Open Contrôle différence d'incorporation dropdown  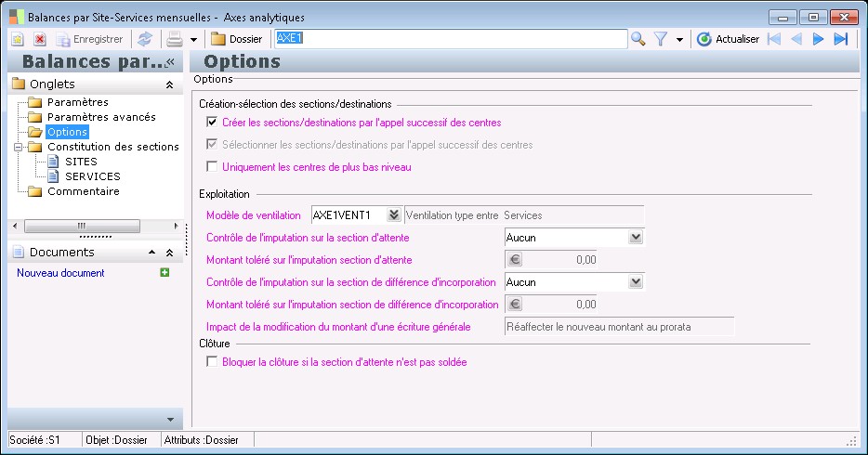636,282
